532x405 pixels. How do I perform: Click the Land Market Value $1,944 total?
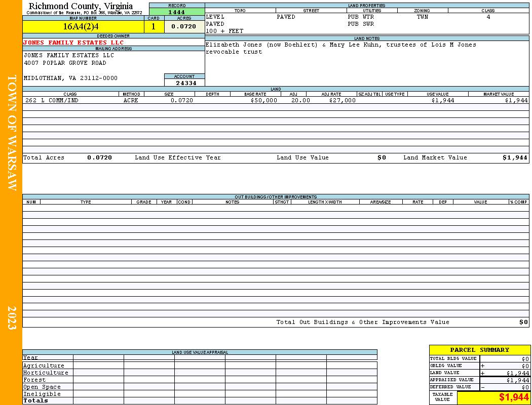coord(515,157)
